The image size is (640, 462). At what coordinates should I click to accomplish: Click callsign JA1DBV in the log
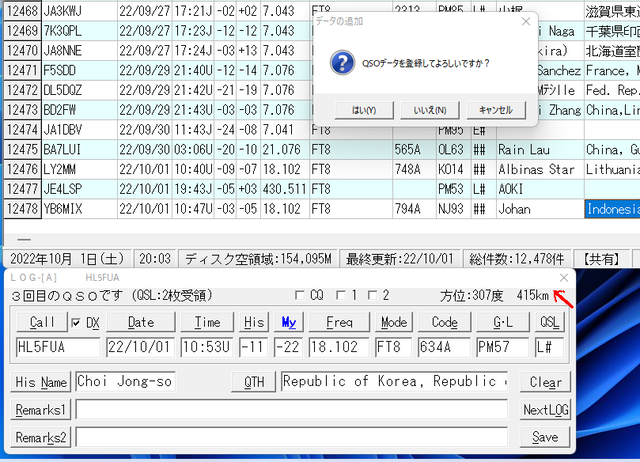(x=62, y=130)
